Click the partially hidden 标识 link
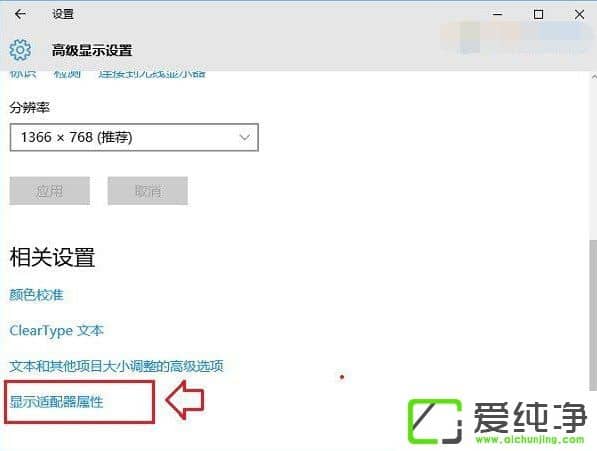The height and width of the screenshot is (451, 597). (x=23, y=74)
